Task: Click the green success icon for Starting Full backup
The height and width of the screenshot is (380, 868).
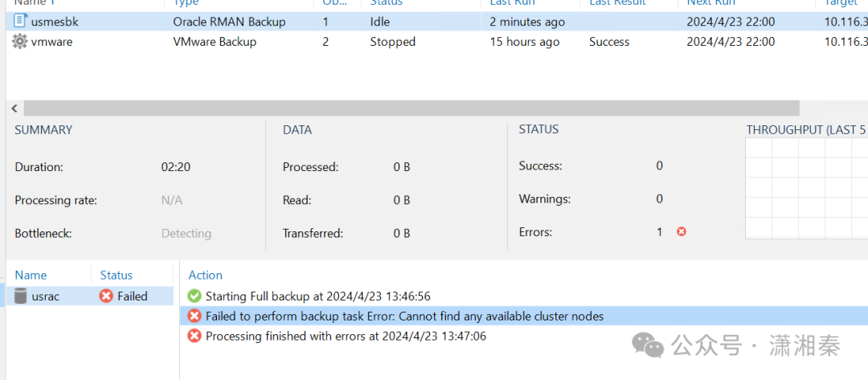Action: point(194,296)
